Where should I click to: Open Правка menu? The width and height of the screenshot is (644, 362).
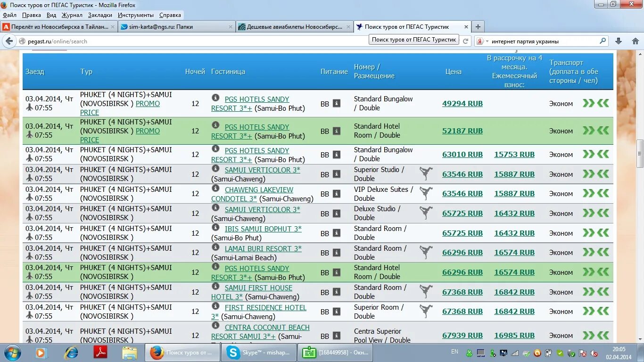click(32, 15)
